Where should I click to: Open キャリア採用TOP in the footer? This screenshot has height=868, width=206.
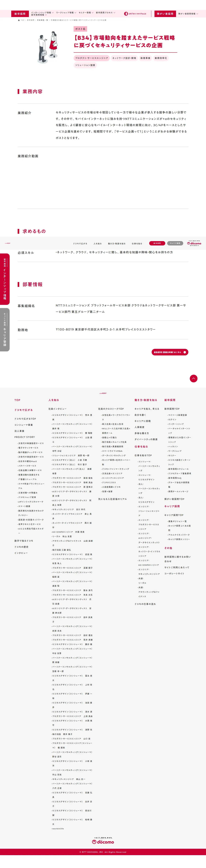[174, 515]
